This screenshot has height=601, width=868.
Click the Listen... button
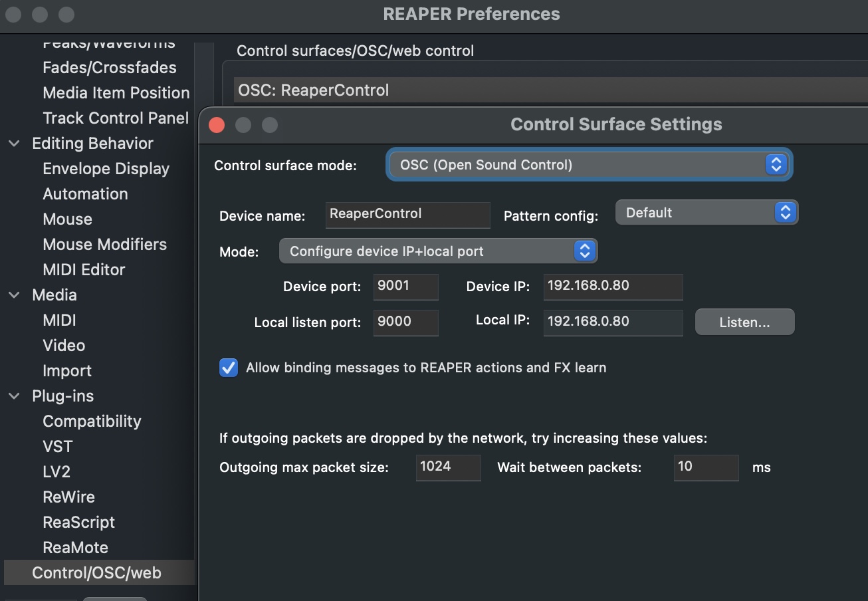744,322
